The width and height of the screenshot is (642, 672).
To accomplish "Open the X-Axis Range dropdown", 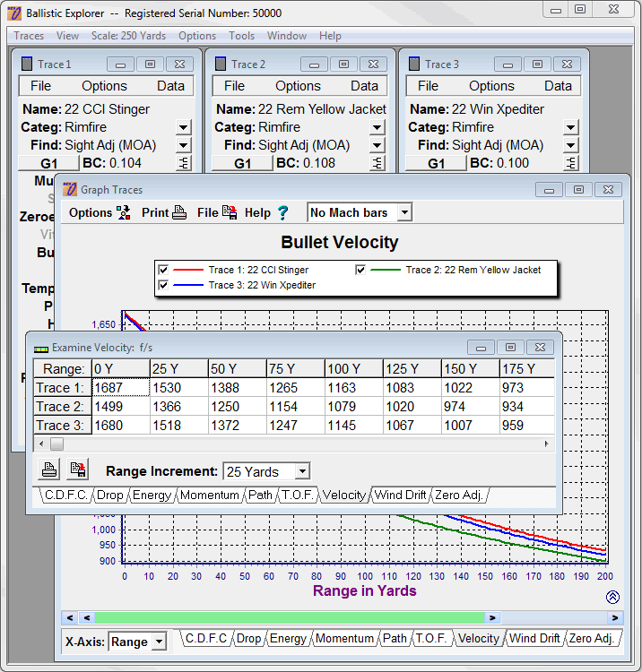I will [159, 642].
